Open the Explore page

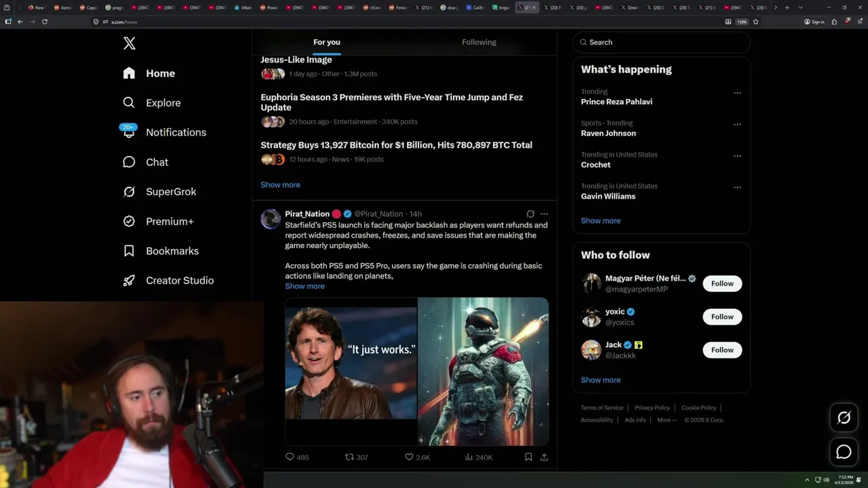[x=151, y=103]
